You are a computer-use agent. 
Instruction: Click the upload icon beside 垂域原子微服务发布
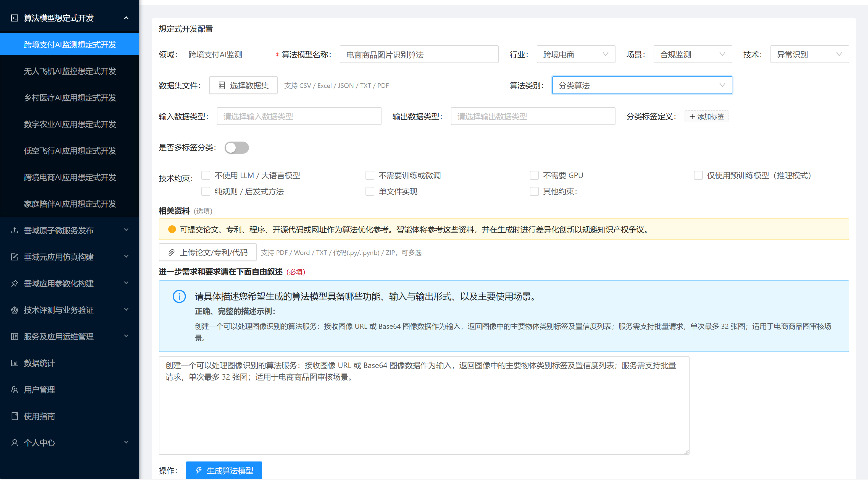(14, 230)
